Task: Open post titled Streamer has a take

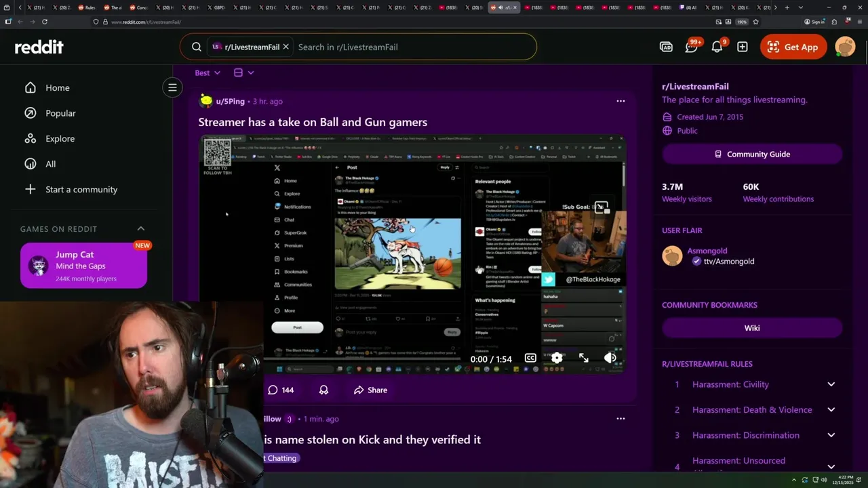Action: click(x=313, y=122)
